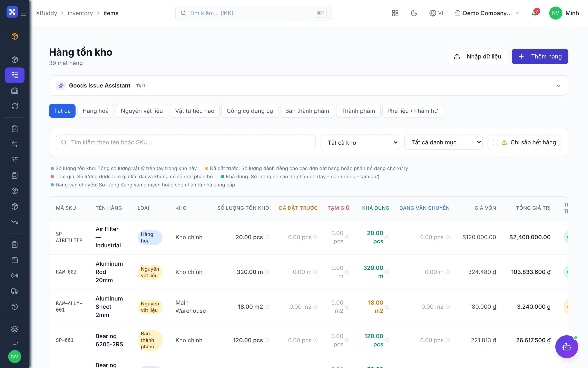Viewport: 588px width, 368px height.
Task: Click the total value '$2,400,000.00'
Action: 530,237
